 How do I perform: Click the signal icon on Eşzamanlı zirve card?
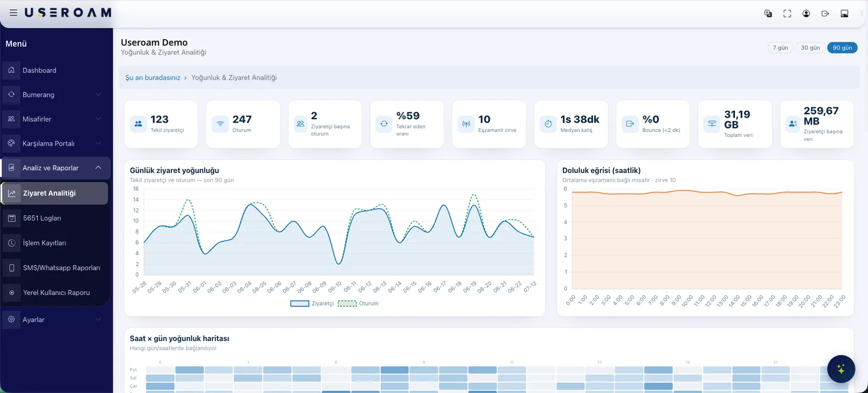(466, 124)
